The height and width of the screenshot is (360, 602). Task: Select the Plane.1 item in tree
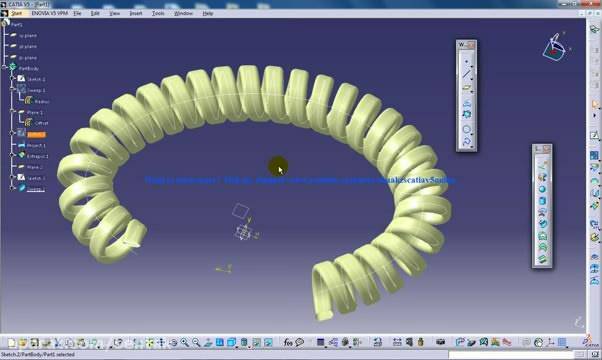pos(35,112)
